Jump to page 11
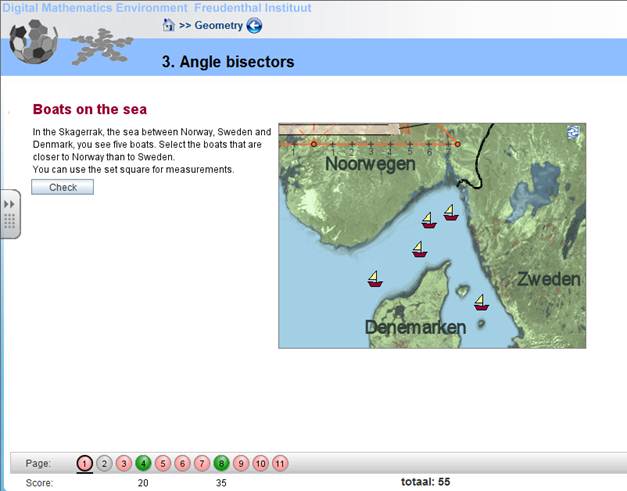 click(279, 463)
